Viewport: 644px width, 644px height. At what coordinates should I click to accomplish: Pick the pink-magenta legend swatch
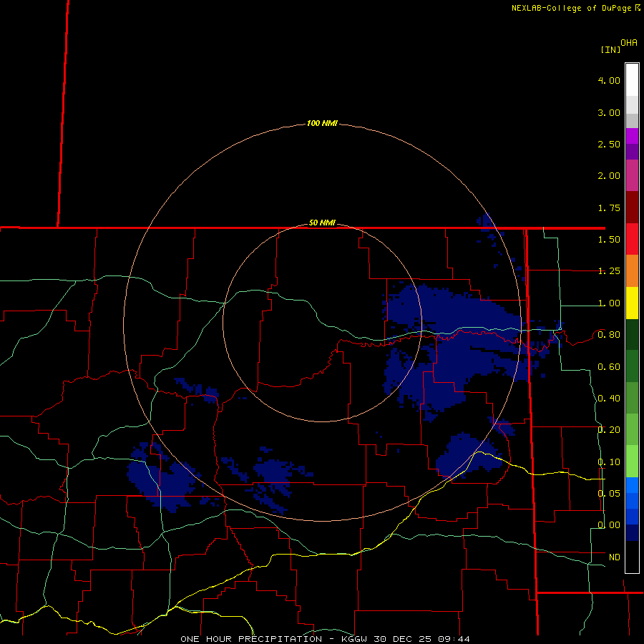click(x=632, y=175)
